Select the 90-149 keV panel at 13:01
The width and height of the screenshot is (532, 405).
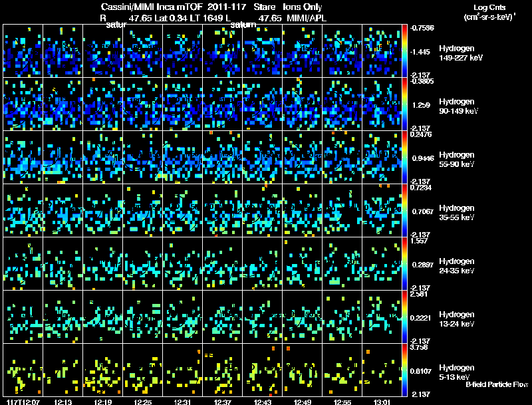point(382,104)
